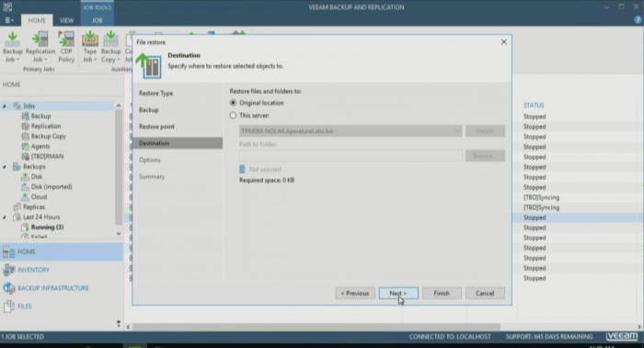Click the Next button
Screen dimensions: 644x348
[x=398, y=293]
